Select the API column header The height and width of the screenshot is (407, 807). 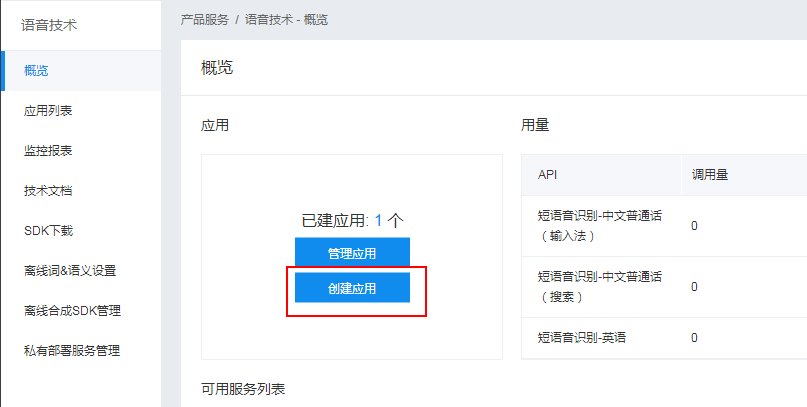601,175
